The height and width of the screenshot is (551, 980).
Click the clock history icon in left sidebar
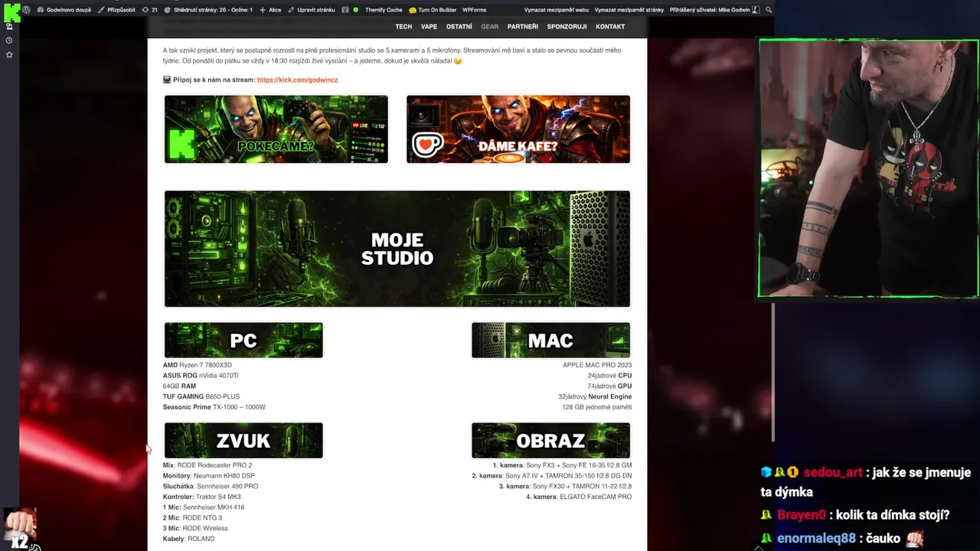9,41
